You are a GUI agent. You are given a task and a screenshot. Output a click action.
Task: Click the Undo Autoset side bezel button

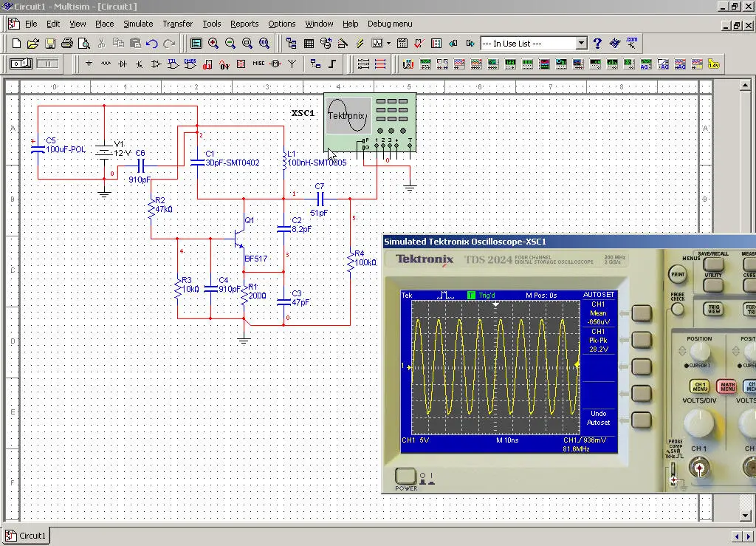pyautogui.click(x=642, y=420)
